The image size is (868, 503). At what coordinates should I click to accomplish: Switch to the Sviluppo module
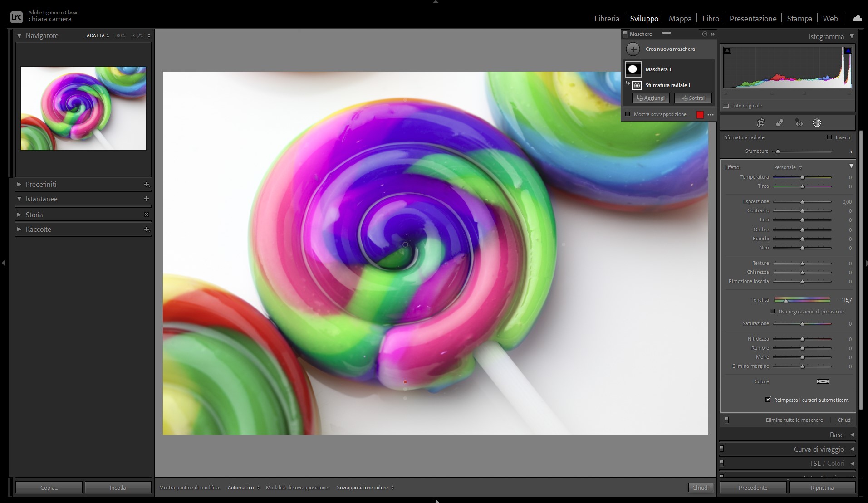[x=644, y=19]
